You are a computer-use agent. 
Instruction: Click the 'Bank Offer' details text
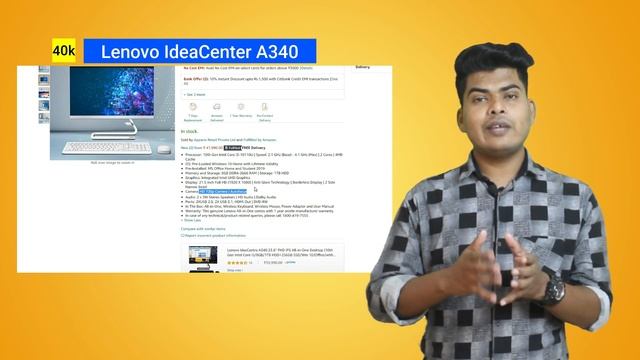(x=261, y=81)
